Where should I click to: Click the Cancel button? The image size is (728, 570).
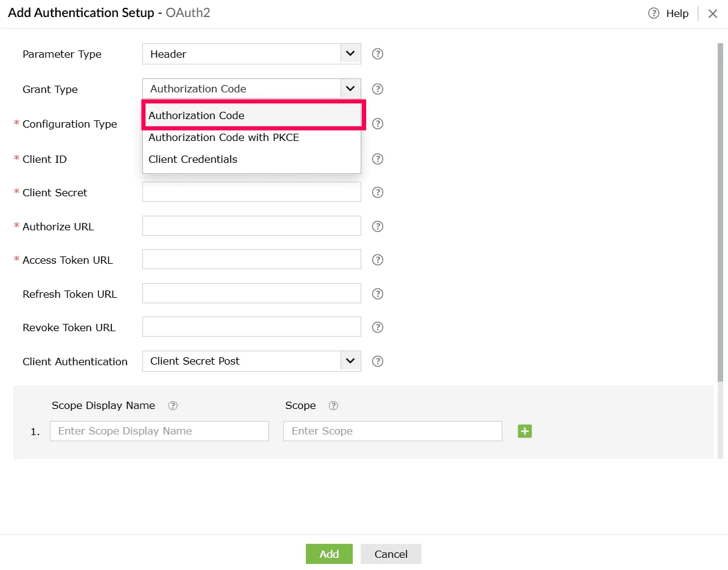(391, 554)
